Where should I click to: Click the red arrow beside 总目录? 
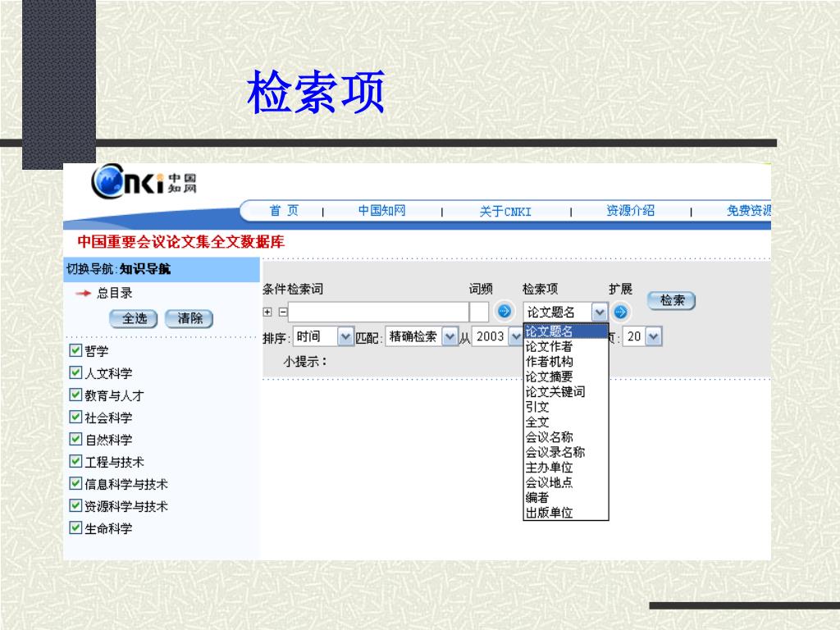83,293
